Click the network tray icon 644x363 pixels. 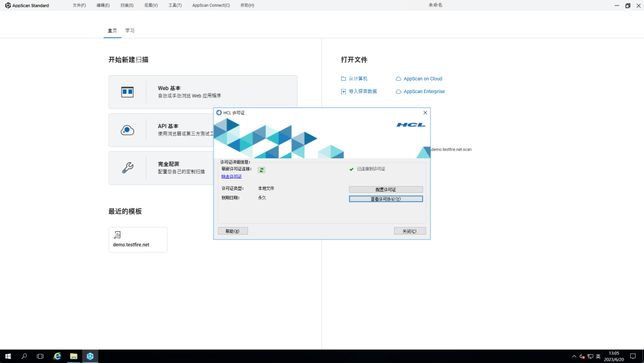tap(590, 356)
